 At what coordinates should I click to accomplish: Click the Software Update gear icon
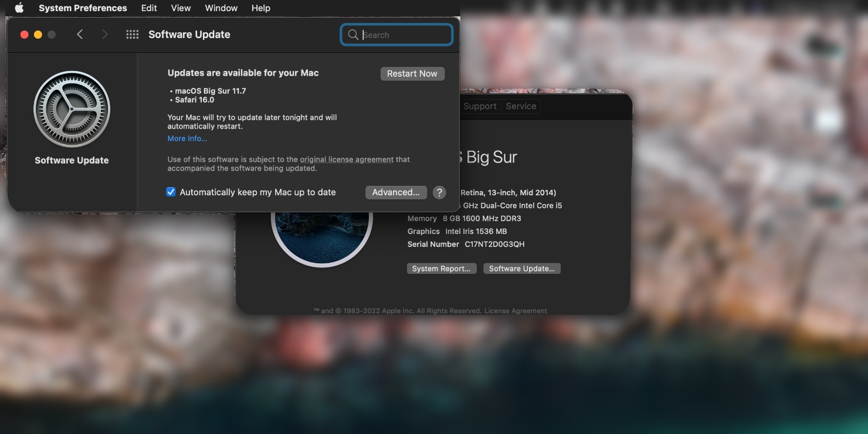[72, 110]
